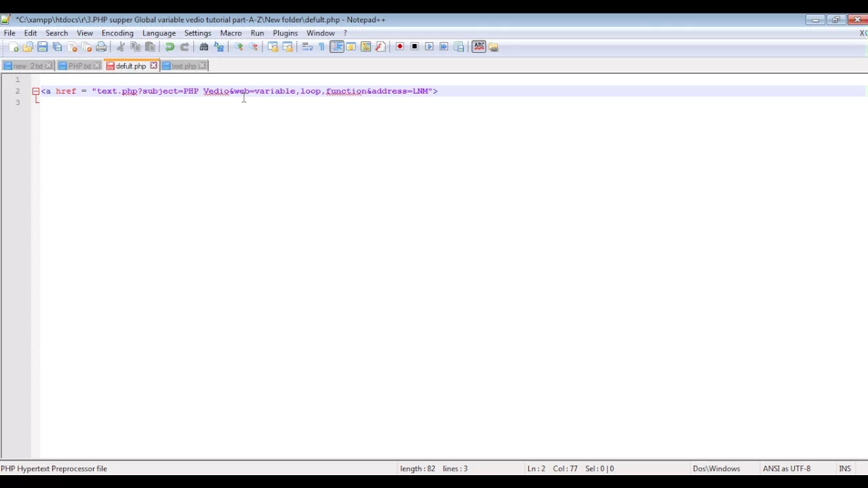Toggle the indent guide icon

336,47
